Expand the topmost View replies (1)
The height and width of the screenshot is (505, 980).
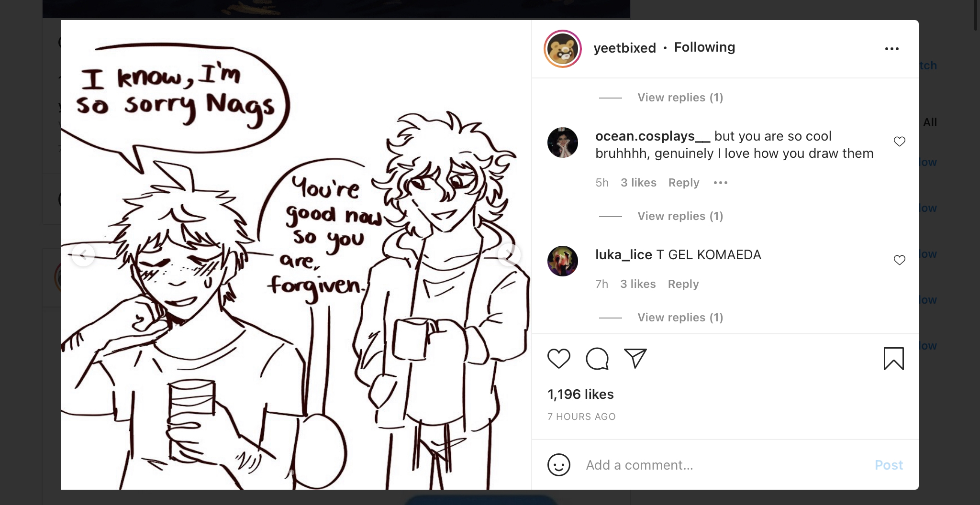[x=680, y=98]
